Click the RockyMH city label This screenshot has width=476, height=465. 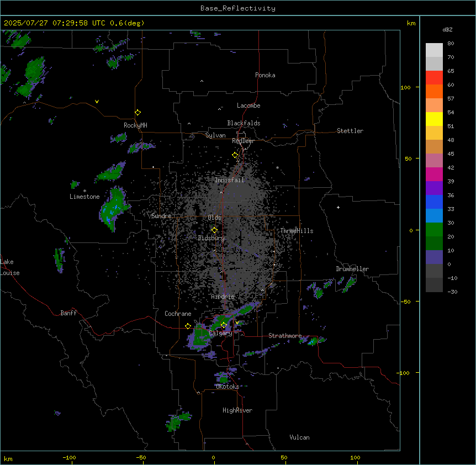coord(135,125)
